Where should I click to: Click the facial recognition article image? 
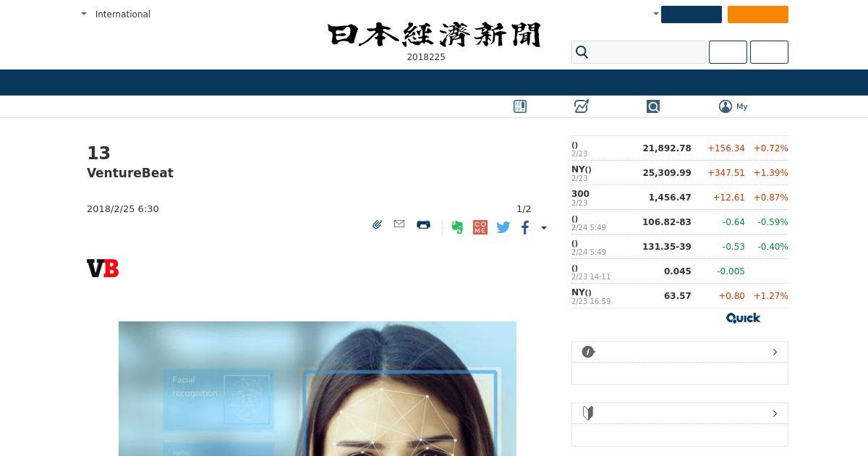pos(318,389)
